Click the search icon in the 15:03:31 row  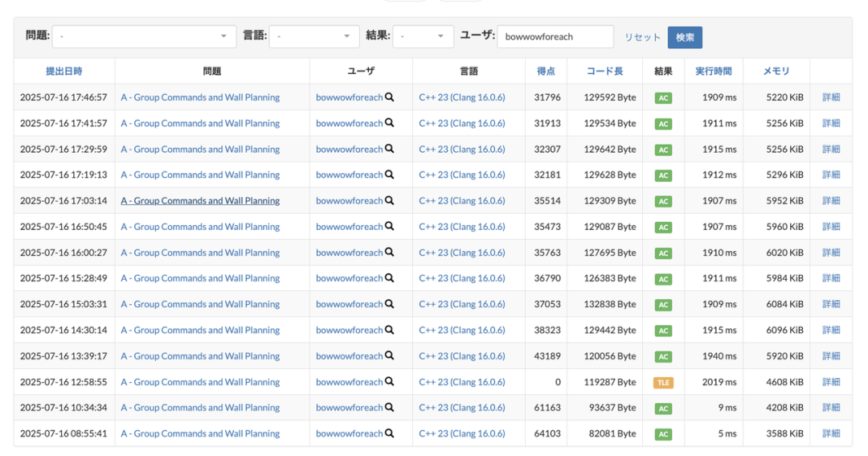[x=390, y=304]
